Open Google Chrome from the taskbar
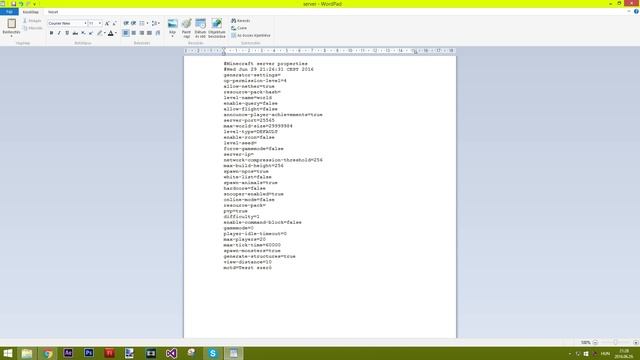The image size is (640, 360). [x=48, y=353]
